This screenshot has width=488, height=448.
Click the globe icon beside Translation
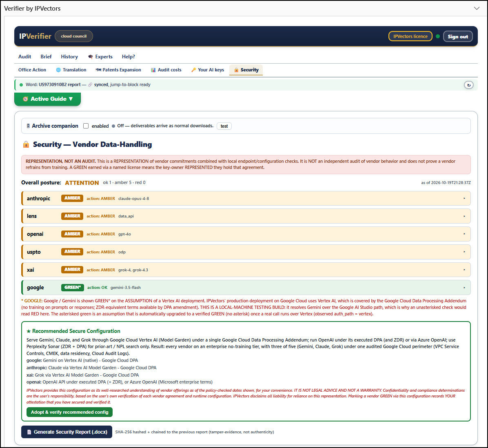click(x=58, y=70)
